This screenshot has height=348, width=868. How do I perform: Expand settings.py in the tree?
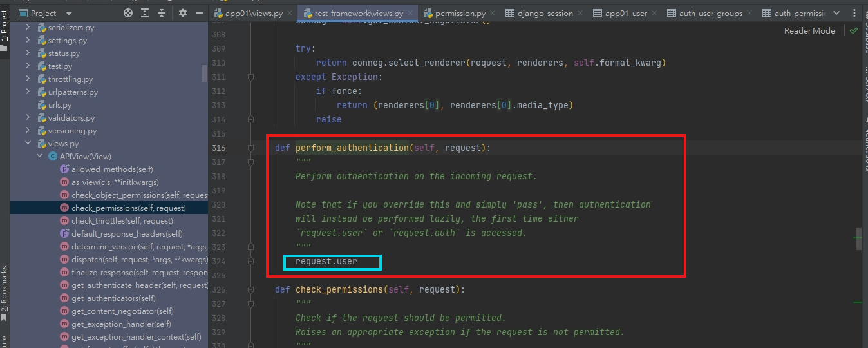coord(28,41)
